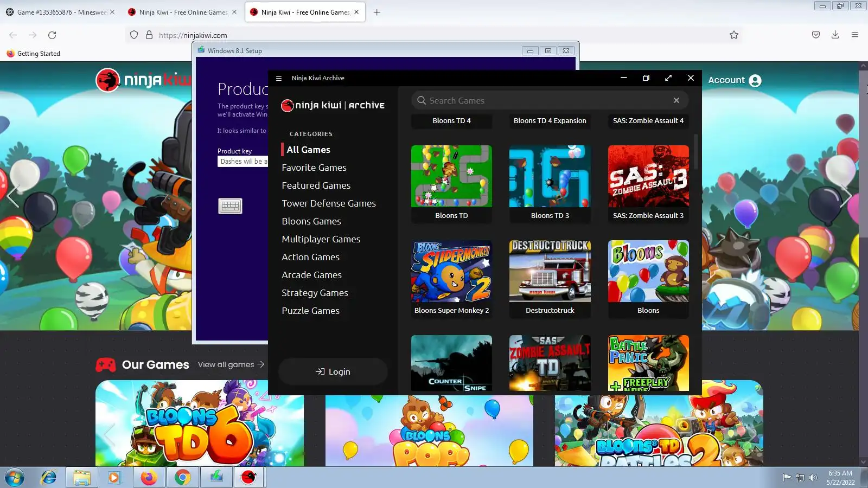
Task: Click in the Search Games field
Action: pos(550,100)
